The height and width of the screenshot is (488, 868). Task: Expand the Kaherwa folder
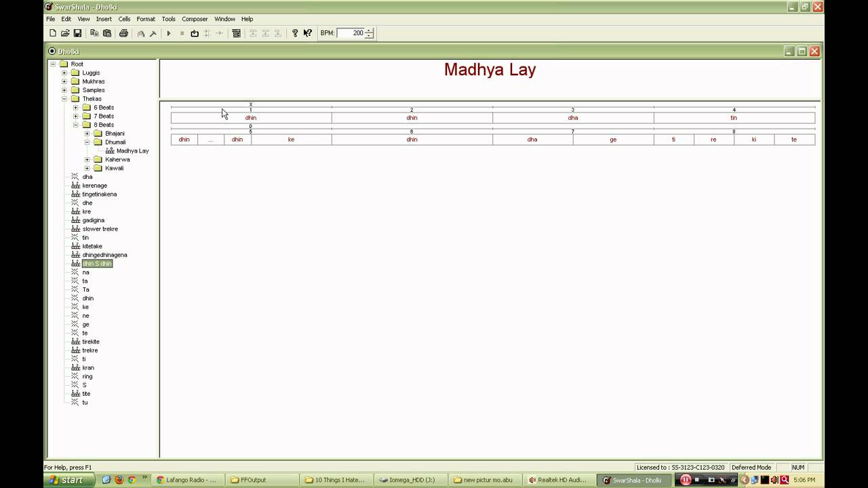[x=87, y=160]
